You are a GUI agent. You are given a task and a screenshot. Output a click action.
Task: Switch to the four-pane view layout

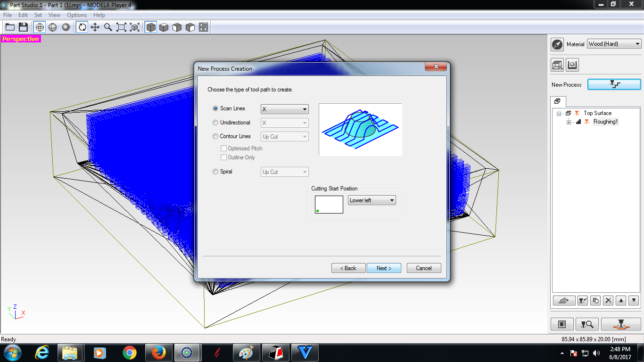(204, 27)
